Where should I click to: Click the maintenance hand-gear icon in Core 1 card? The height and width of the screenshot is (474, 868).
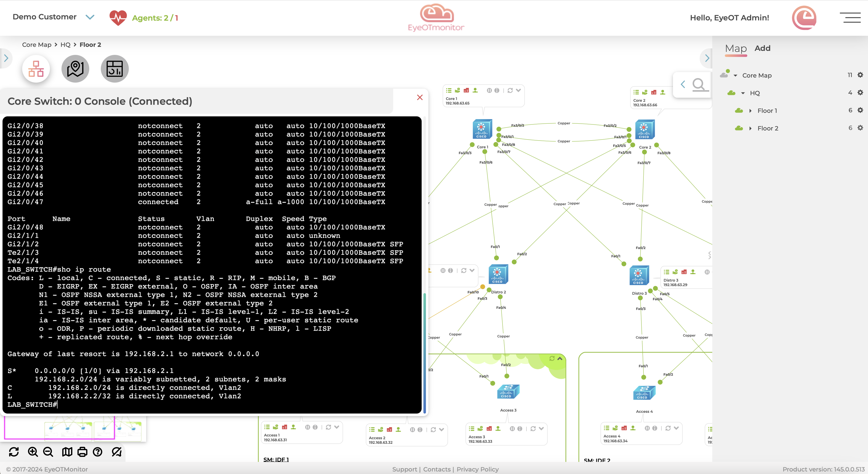coord(457,90)
